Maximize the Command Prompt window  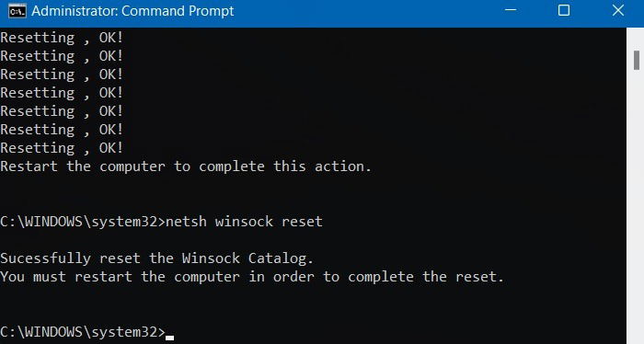pos(564,11)
